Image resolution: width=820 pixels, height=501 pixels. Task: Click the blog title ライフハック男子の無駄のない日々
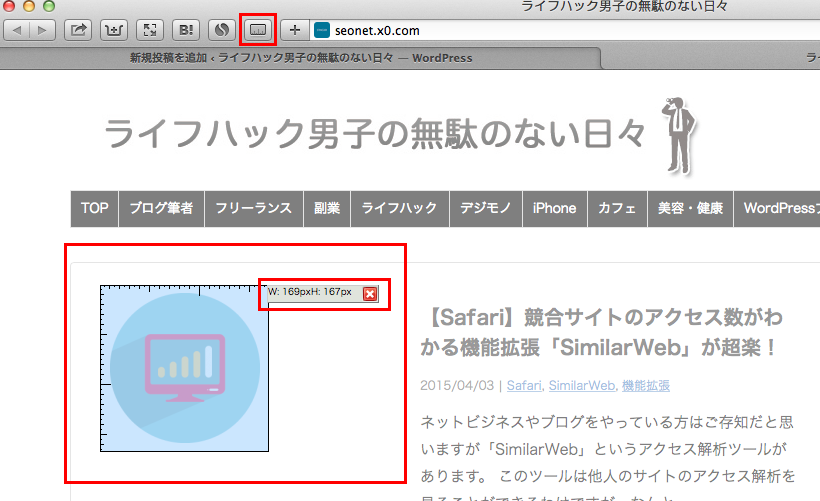click(x=374, y=134)
